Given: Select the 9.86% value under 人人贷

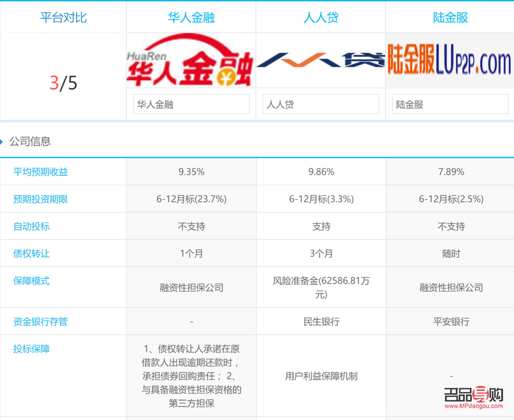Looking at the screenshot, I should click(321, 172).
